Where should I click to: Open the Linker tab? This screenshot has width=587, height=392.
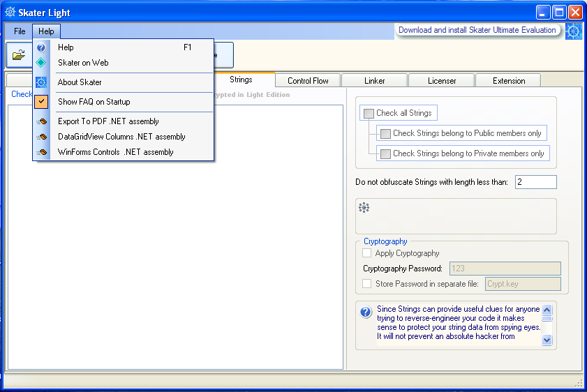point(374,81)
